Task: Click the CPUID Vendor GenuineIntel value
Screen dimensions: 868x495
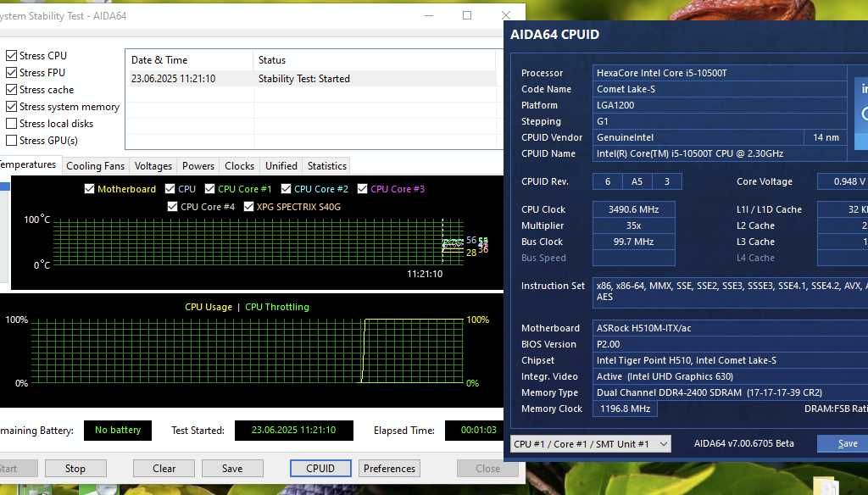Action: 698,137
